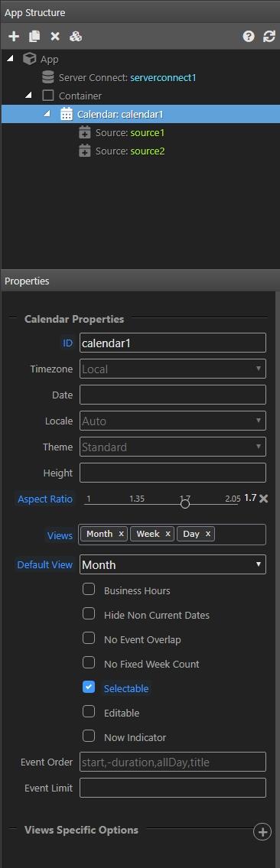Add Views Specific Options with plus button
280x868 pixels.
click(x=262, y=831)
